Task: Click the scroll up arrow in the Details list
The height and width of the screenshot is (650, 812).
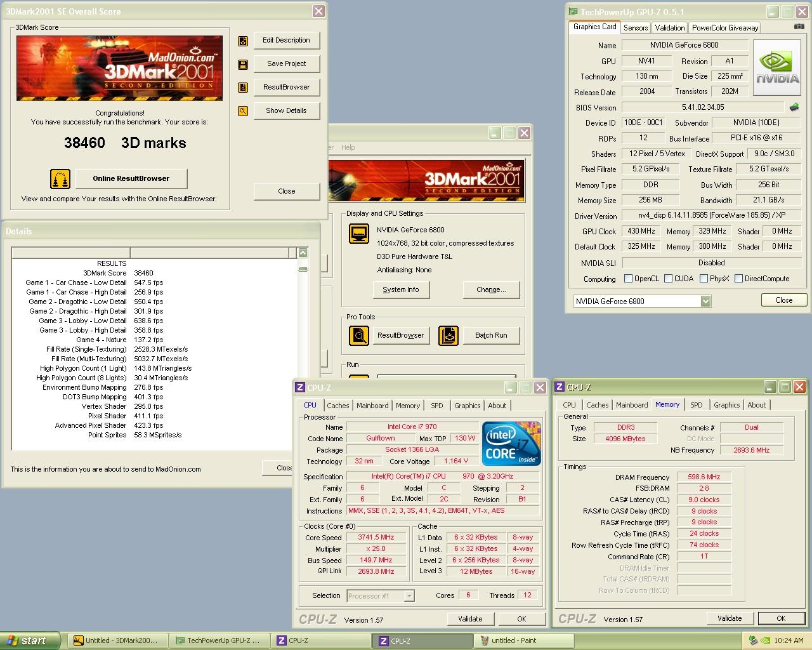Action: click(x=303, y=253)
